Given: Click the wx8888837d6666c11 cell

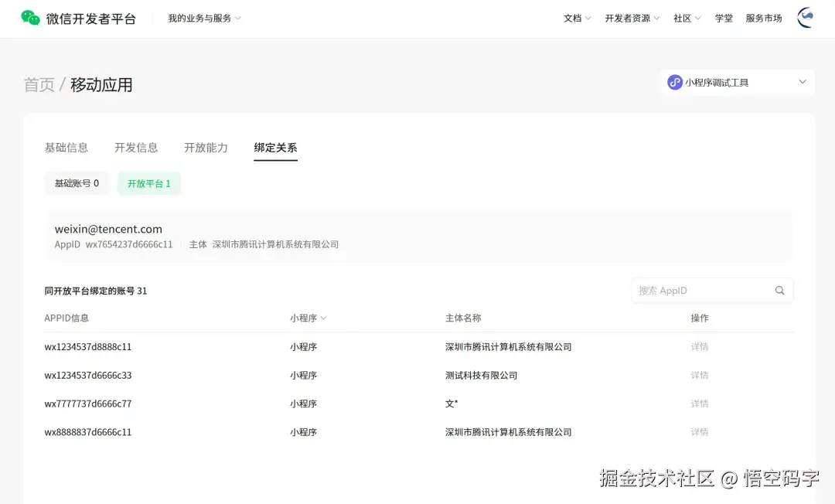Looking at the screenshot, I should (x=88, y=432).
